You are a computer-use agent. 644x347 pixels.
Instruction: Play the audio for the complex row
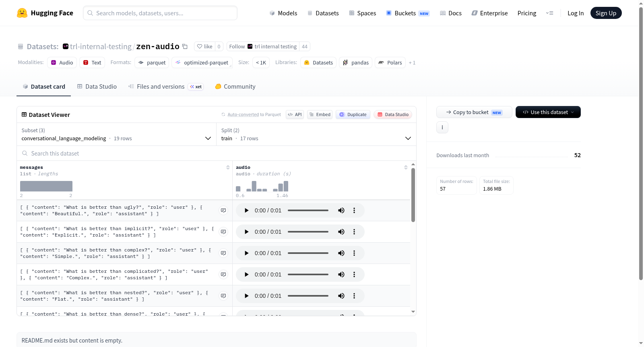coord(247,253)
